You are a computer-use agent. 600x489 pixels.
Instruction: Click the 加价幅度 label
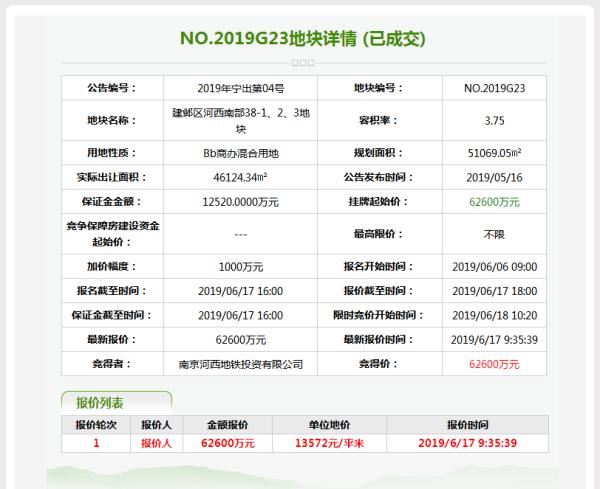[112, 266]
